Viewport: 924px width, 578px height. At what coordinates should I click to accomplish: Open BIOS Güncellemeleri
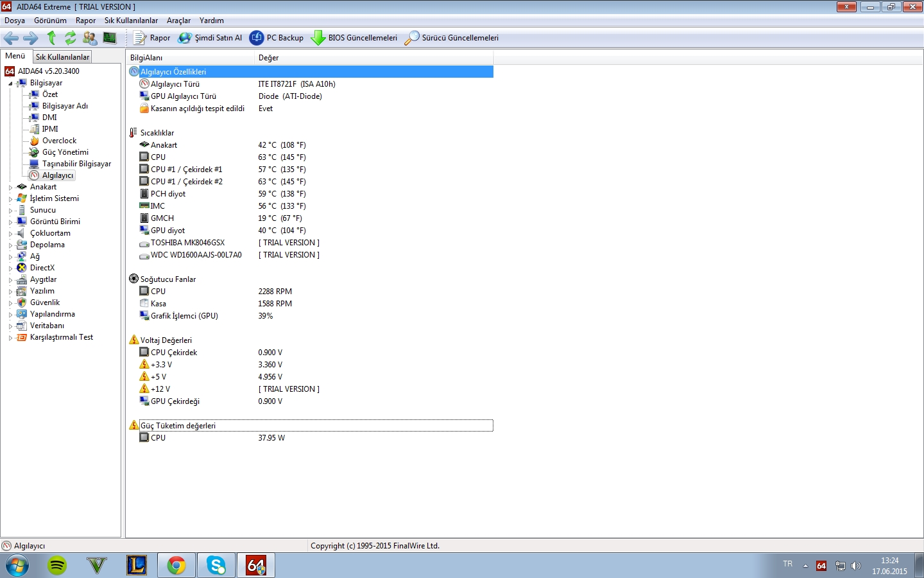pyautogui.click(x=354, y=38)
